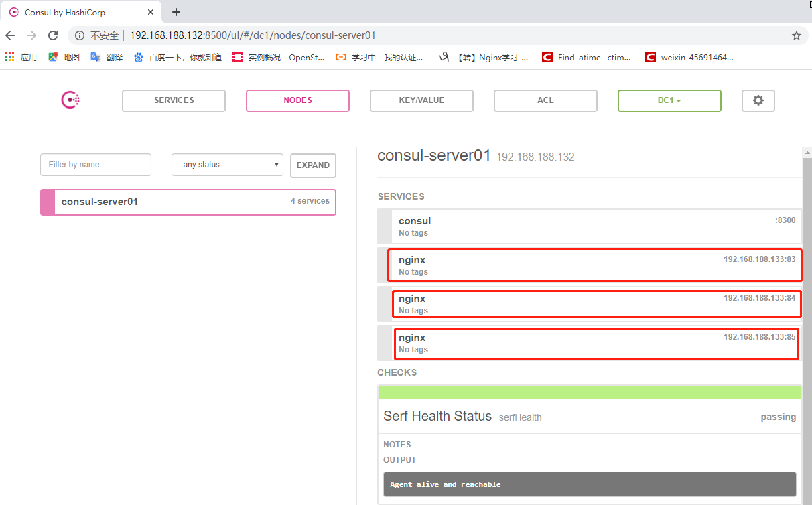812x505 pixels.
Task: Click the passing status label
Action: click(778, 417)
